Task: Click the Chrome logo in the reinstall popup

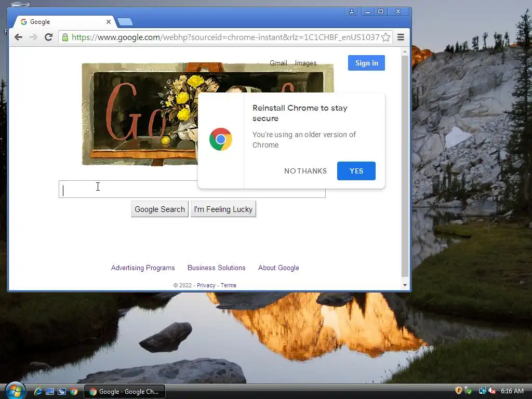Action: pyautogui.click(x=221, y=139)
